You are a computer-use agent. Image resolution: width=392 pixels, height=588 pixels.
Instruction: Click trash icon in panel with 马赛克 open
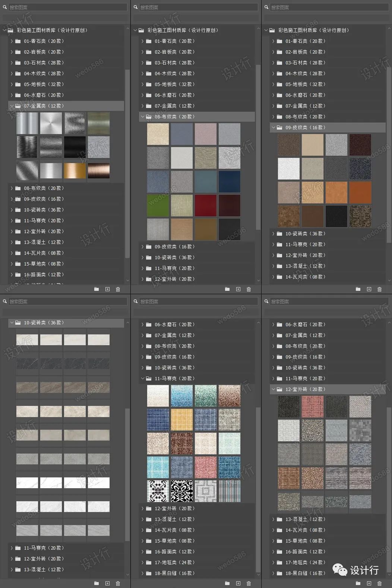point(249,583)
